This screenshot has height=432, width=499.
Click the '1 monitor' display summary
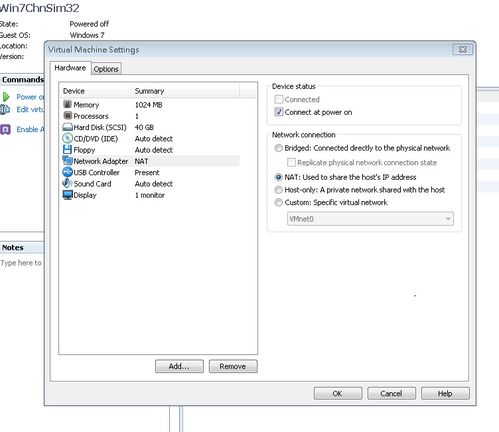pyautogui.click(x=150, y=195)
